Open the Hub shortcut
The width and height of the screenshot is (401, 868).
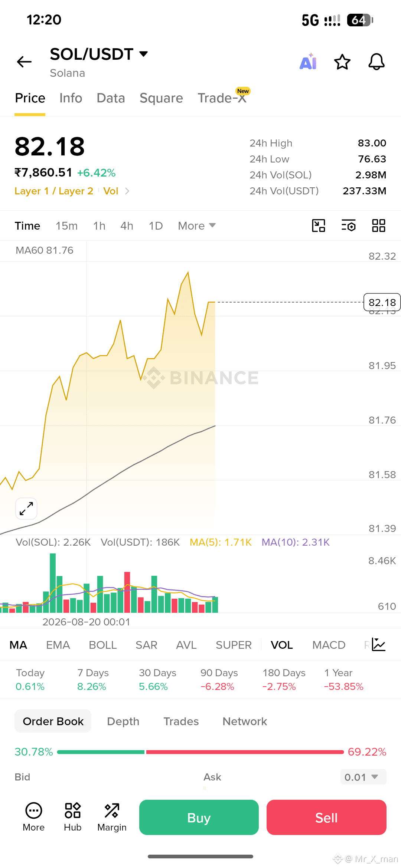point(72,818)
